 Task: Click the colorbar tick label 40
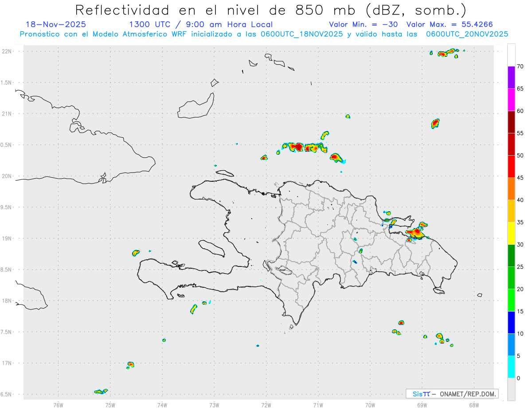520,200
